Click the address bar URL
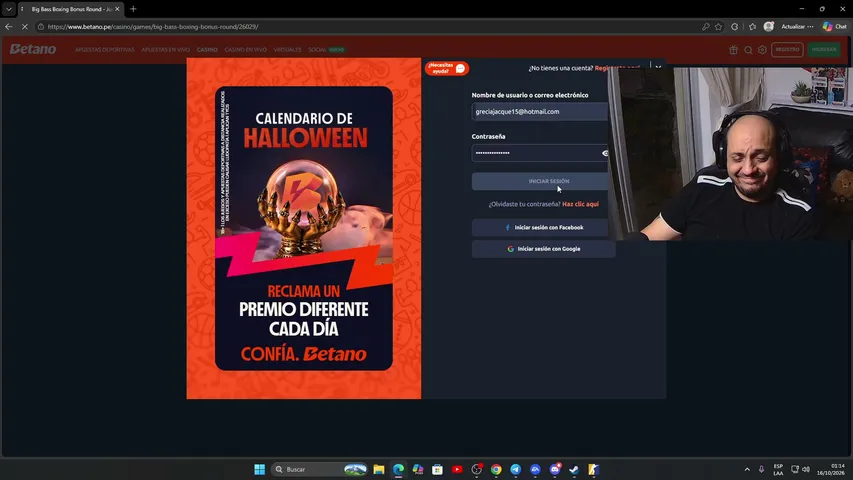Viewport: 853px width, 480px height. [153, 26]
